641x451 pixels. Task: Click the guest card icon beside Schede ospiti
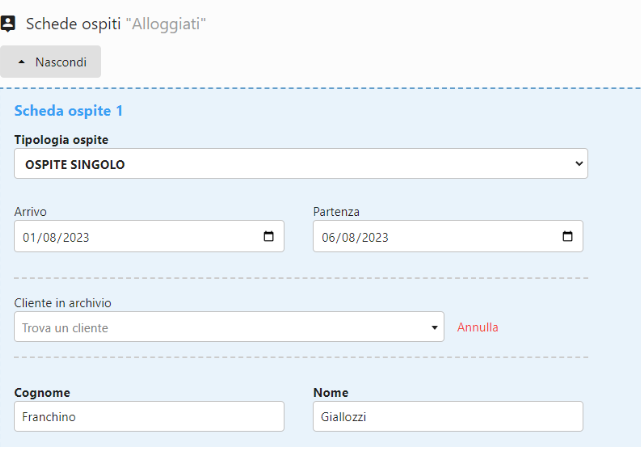pyautogui.click(x=9, y=23)
